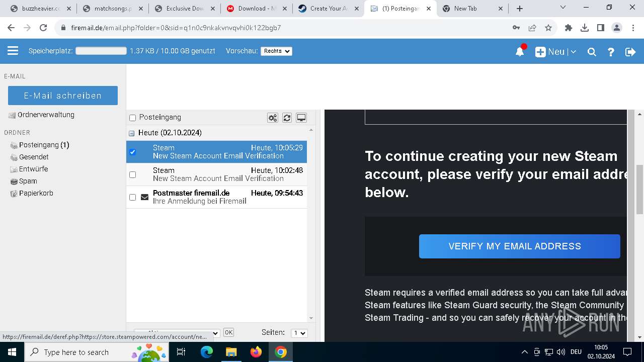Open the search magnifier in header
644x362 pixels.
[x=592, y=52]
